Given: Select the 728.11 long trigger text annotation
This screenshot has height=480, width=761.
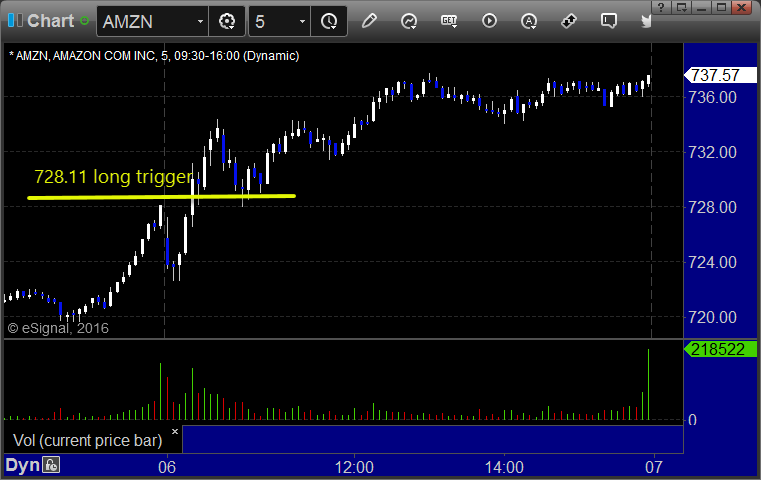Looking at the screenshot, I should 114,177.
